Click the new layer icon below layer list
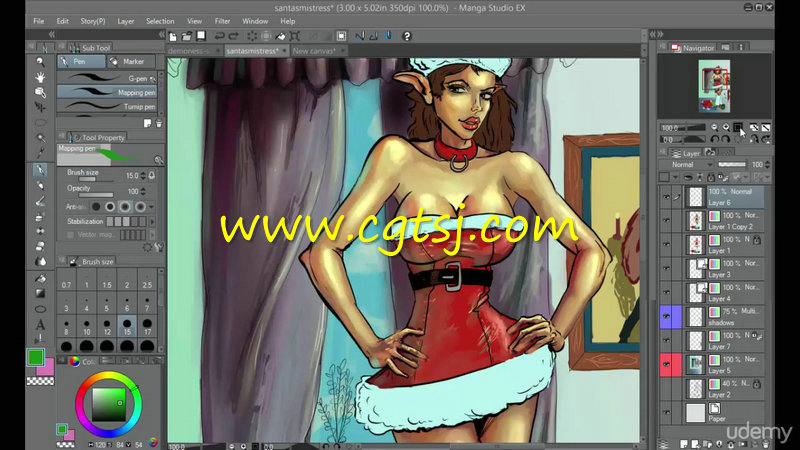The width and height of the screenshot is (800, 450). tap(684, 444)
